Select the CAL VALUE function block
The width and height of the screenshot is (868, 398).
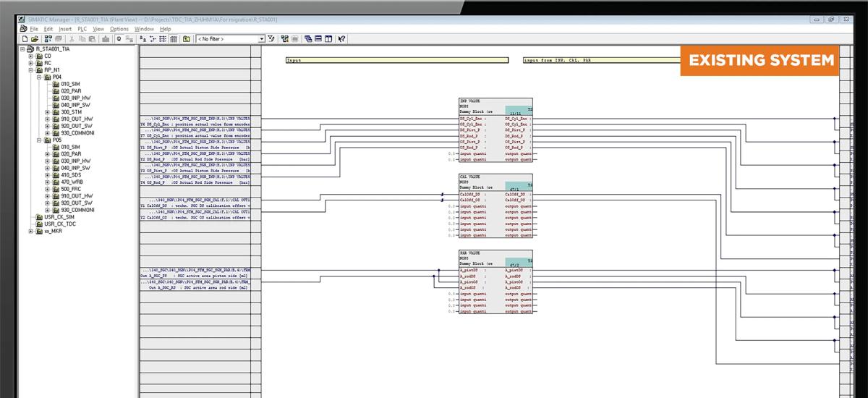click(x=495, y=205)
